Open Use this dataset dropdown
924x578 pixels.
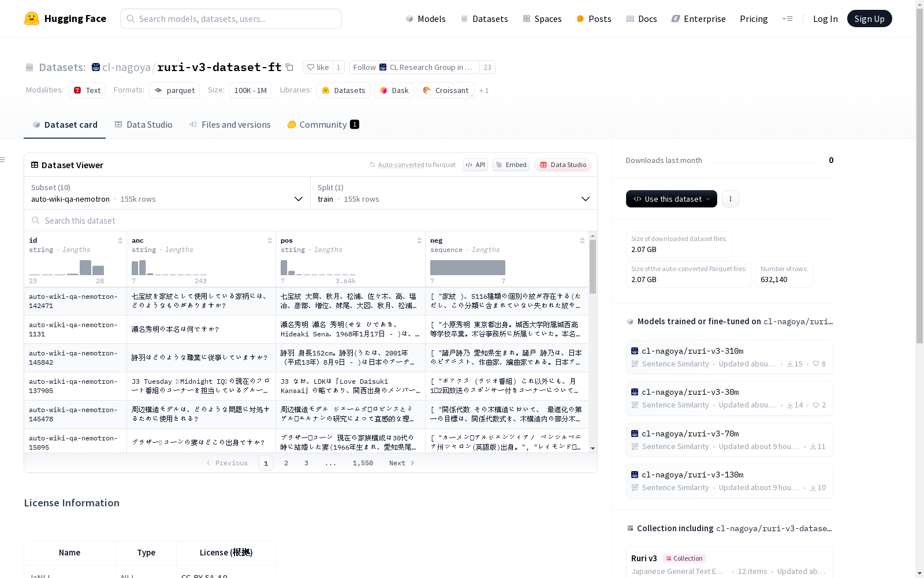tap(672, 199)
